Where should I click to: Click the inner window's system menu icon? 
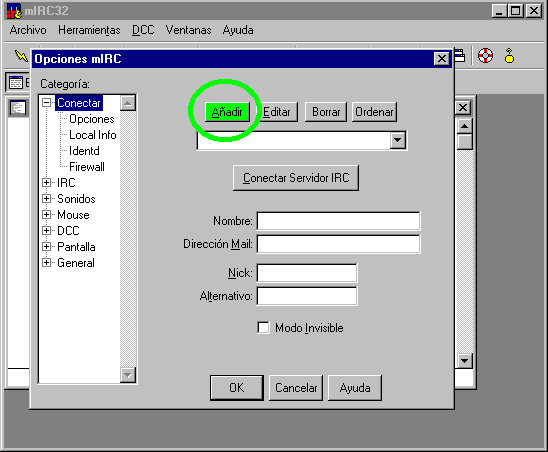pos(18,108)
